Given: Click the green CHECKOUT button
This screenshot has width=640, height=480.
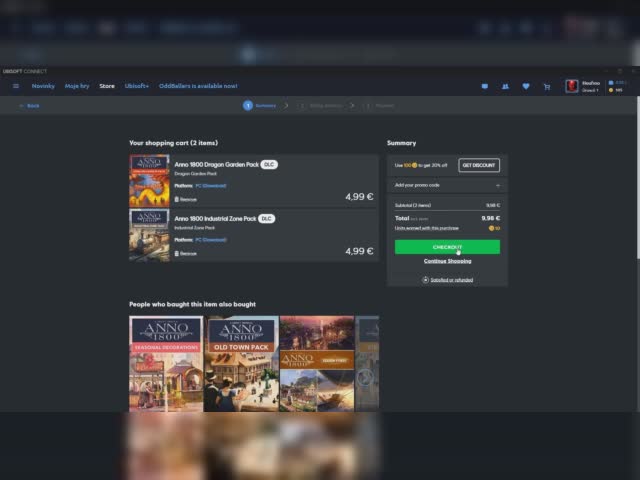Looking at the screenshot, I should coord(447,247).
